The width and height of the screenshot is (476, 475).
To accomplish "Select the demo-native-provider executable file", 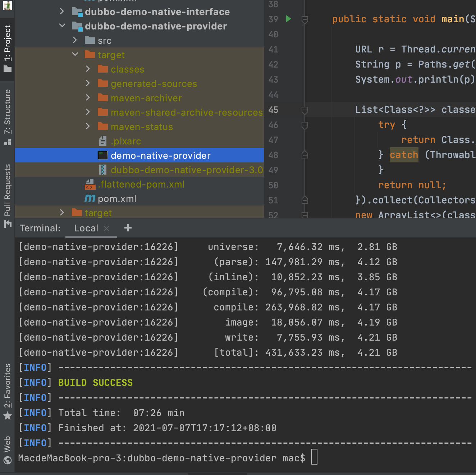I will (x=160, y=156).
